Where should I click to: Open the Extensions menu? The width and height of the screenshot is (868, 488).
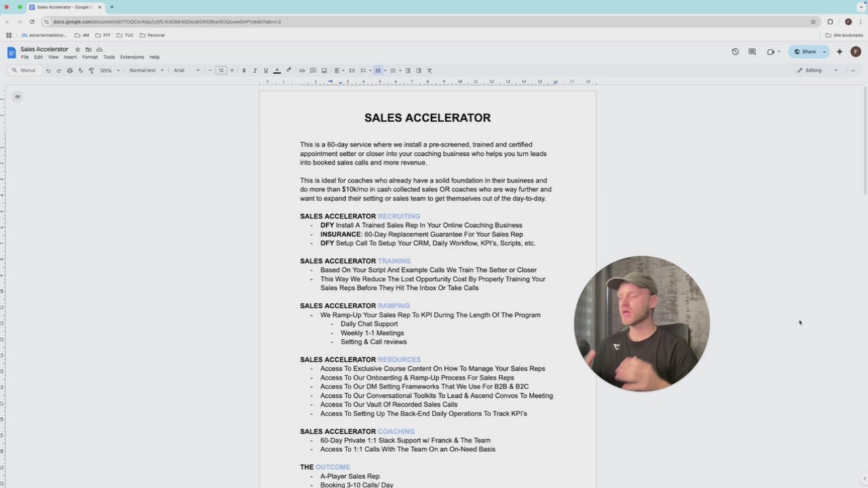click(x=132, y=58)
